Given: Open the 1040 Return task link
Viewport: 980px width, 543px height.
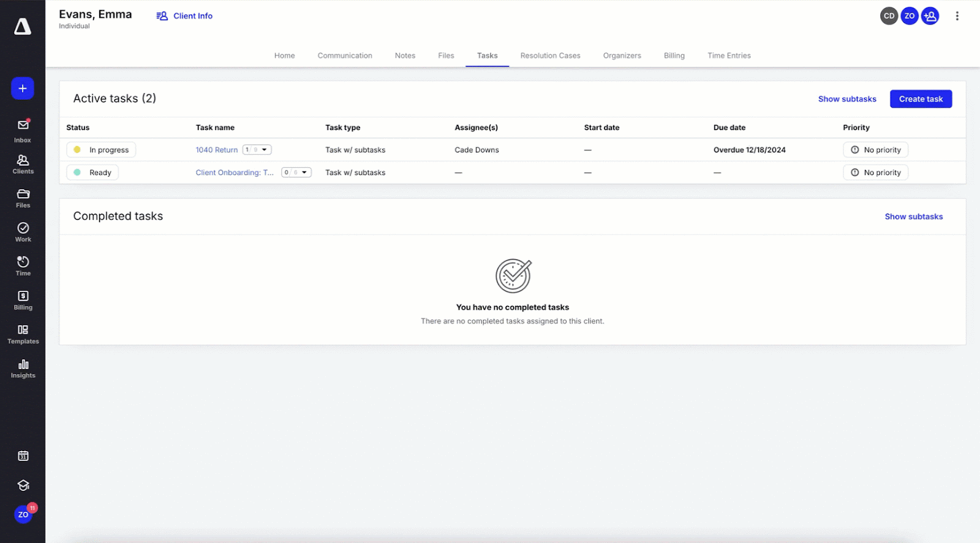Looking at the screenshot, I should coord(217,150).
